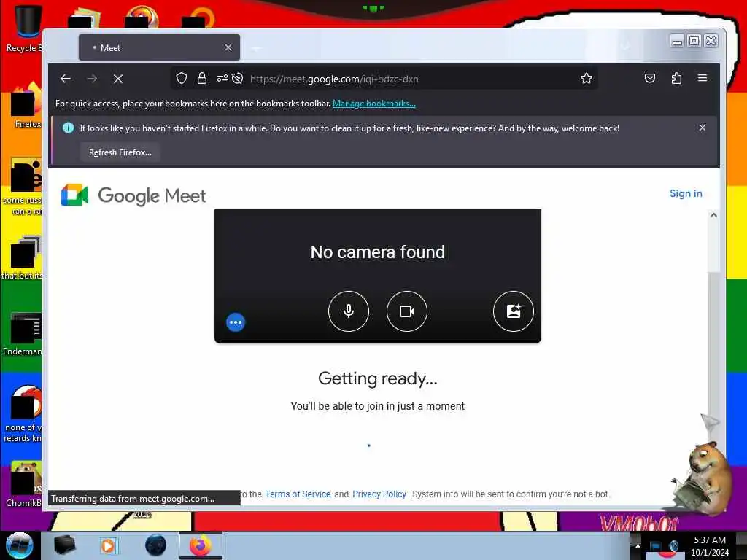Screen dimensions: 747x560
Task: Click the Google Meet logo
Action: pyautogui.click(x=133, y=195)
